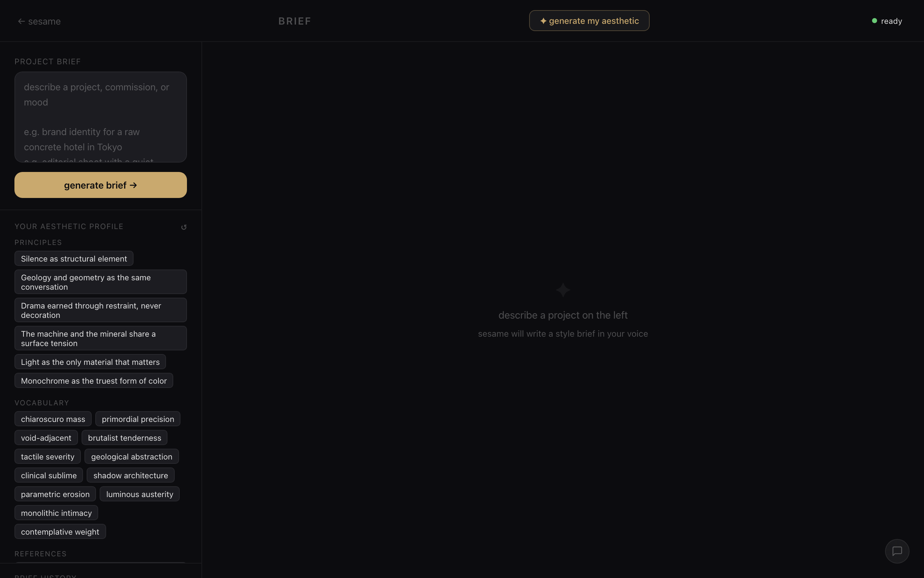Click the generate my aesthetic button
The image size is (924, 578).
(x=589, y=21)
